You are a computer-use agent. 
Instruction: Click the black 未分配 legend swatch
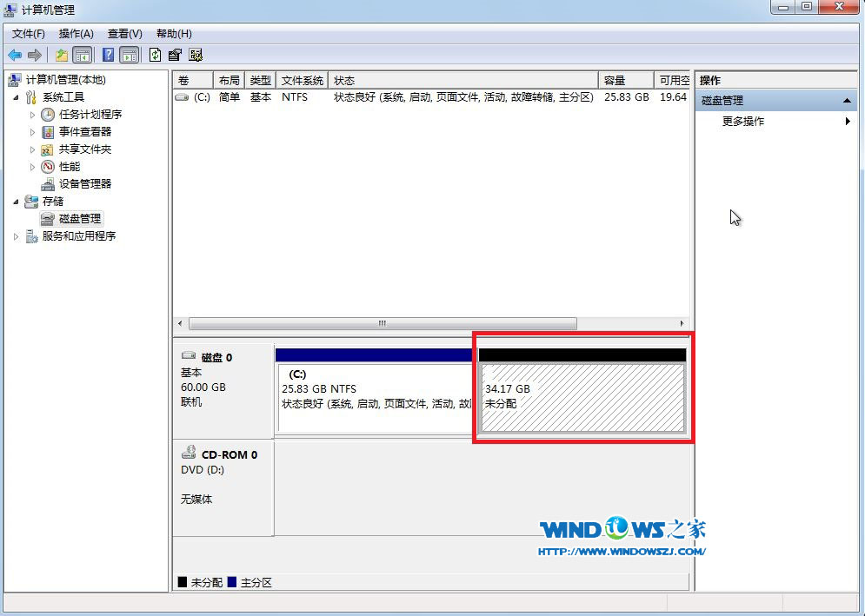click(x=183, y=582)
